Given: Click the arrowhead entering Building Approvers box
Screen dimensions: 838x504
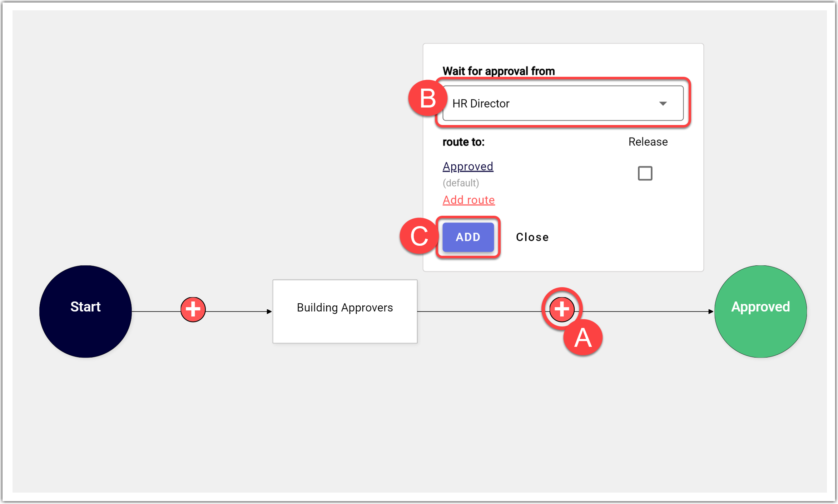Looking at the screenshot, I should [x=269, y=312].
